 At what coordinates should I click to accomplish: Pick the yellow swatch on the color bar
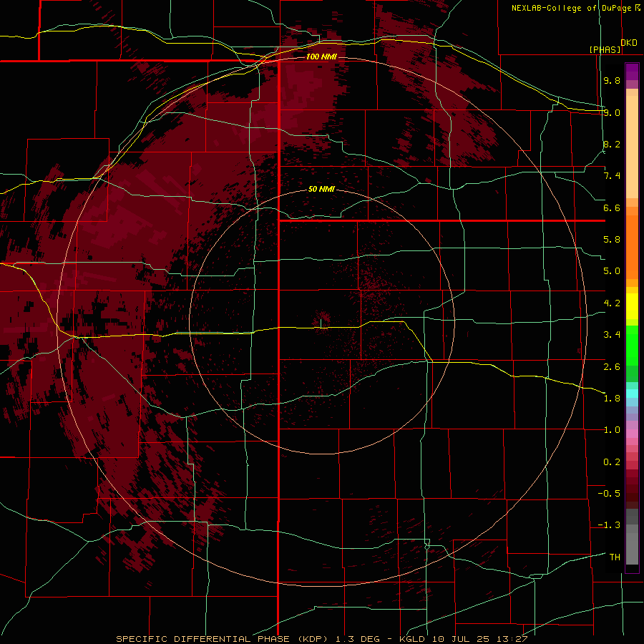coord(632,306)
